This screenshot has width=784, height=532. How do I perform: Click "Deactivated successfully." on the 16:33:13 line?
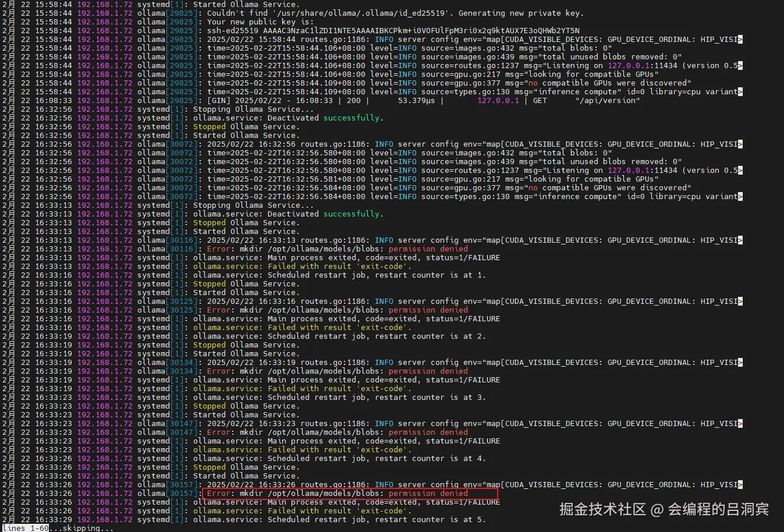coord(325,214)
